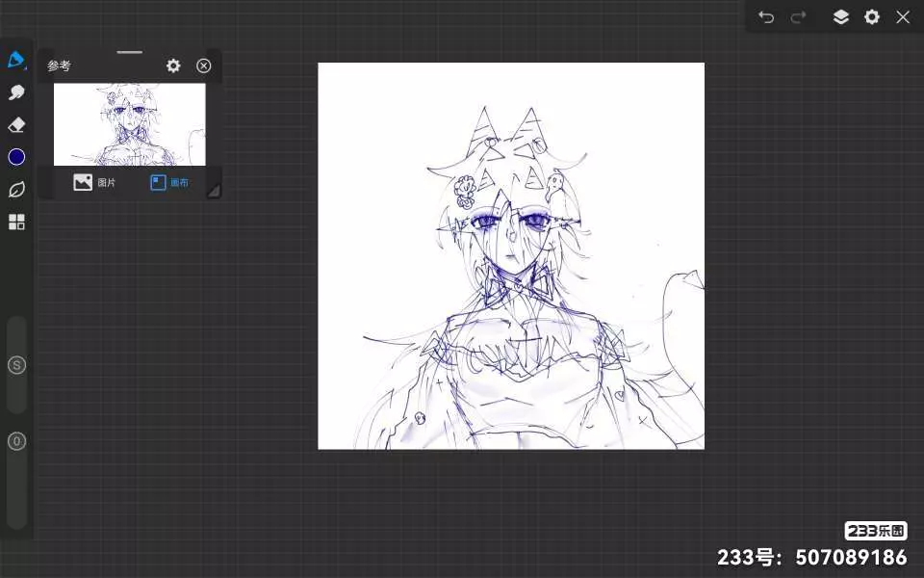Undo the last stroke

[x=766, y=17]
